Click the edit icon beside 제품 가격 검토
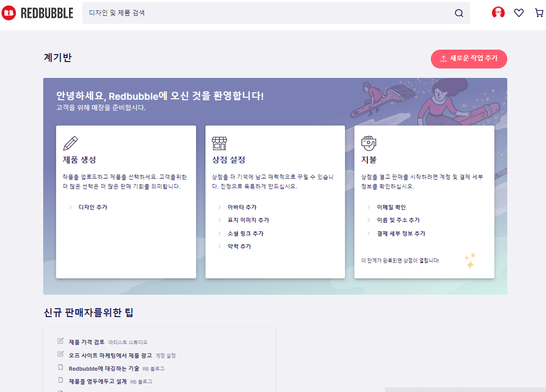546x392 pixels. tap(61, 341)
